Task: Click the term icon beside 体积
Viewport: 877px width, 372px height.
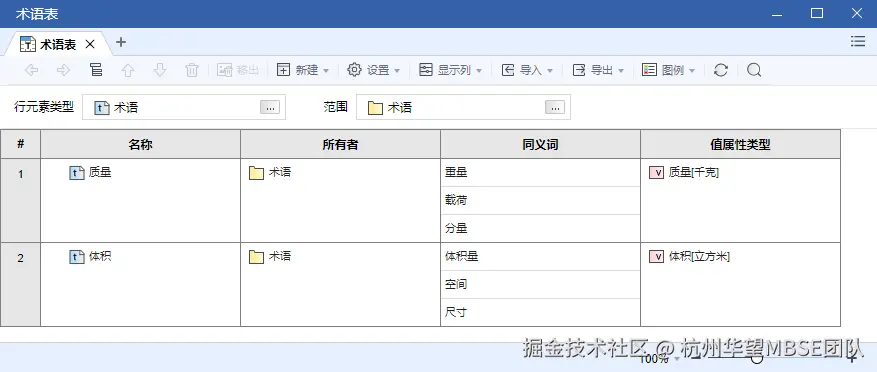Action: (77, 257)
